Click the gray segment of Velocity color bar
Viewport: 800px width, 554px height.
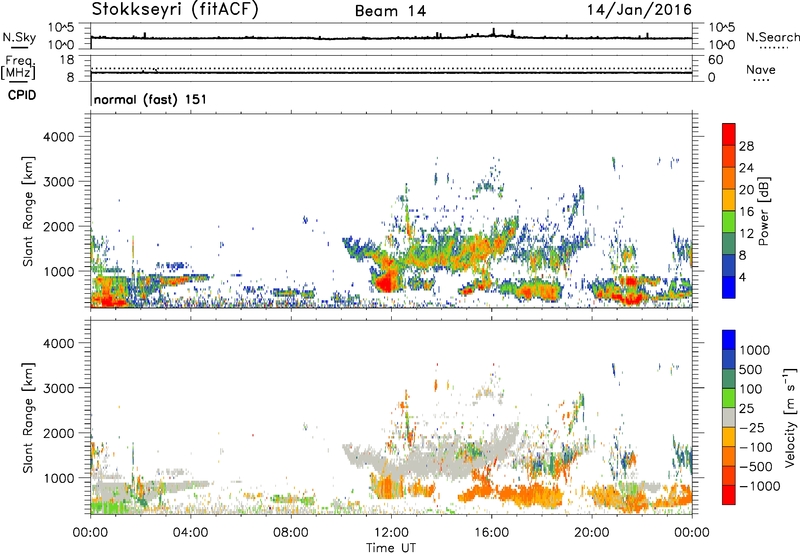coord(729,417)
